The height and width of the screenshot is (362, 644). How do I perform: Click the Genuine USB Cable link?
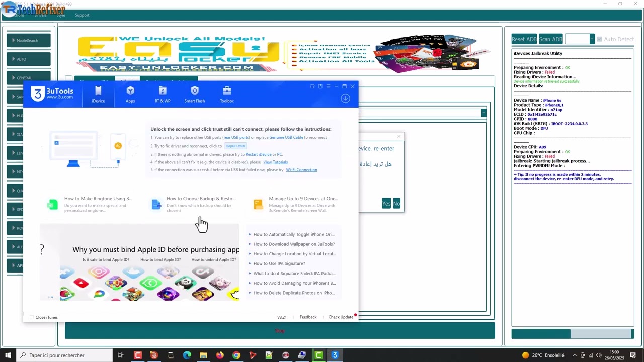tap(286, 137)
